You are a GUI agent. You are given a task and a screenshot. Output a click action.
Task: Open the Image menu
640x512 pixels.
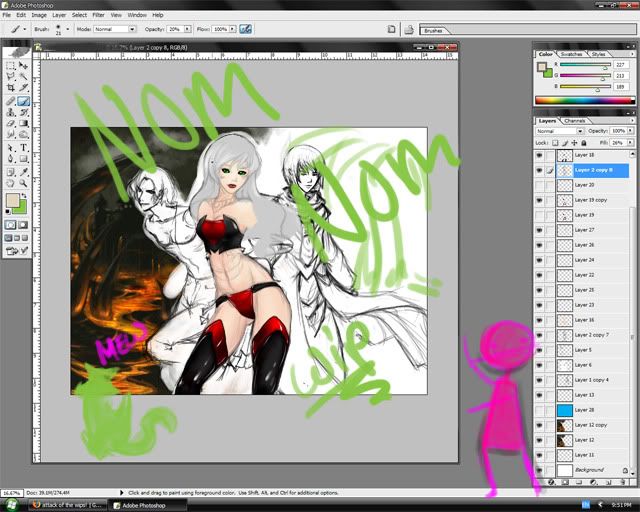tap(39, 15)
